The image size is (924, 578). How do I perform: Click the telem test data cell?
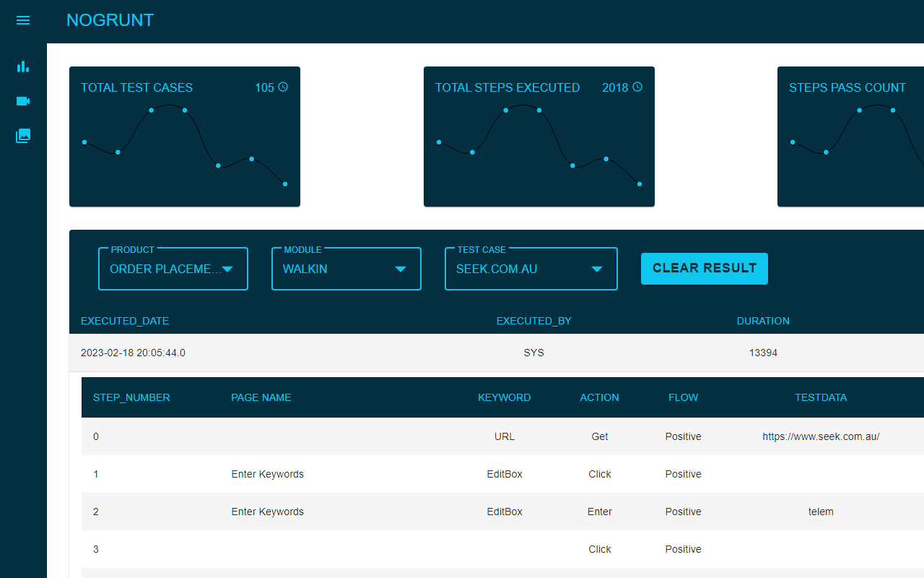pyautogui.click(x=821, y=512)
